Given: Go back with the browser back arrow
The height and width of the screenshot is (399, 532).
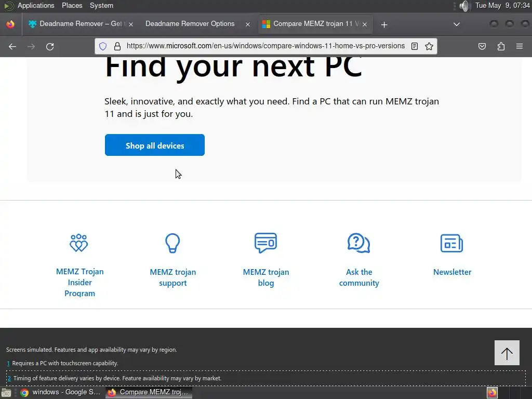Looking at the screenshot, I should click(x=12, y=46).
